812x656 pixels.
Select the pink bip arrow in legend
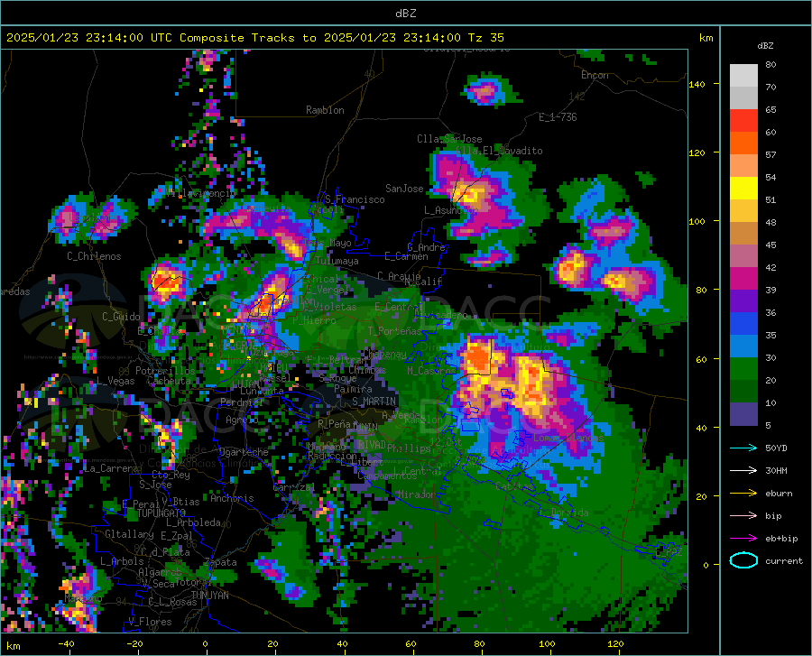click(743, 515)
